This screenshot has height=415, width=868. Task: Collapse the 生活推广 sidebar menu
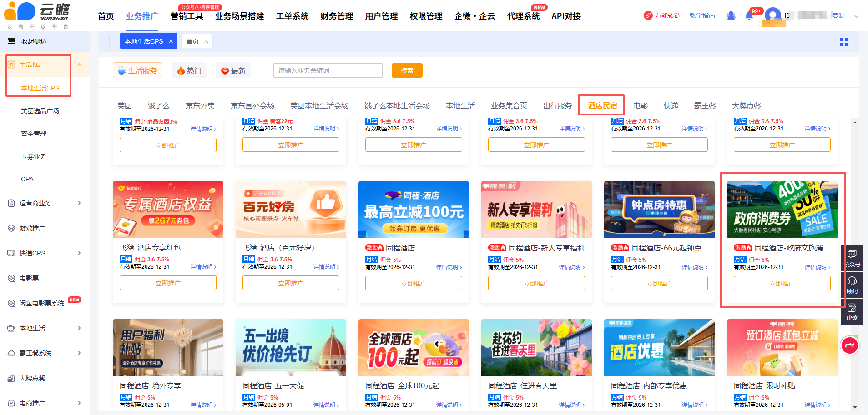click(79, 65)
